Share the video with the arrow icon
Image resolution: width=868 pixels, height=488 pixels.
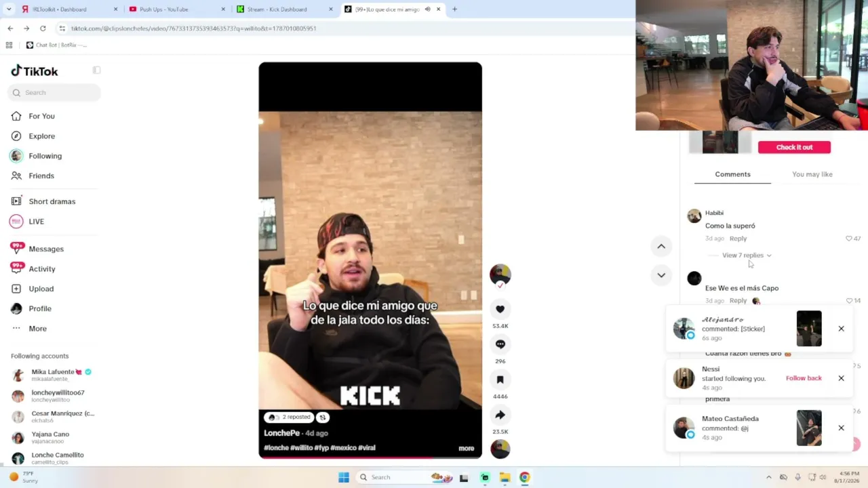click(x=500, y=415)
